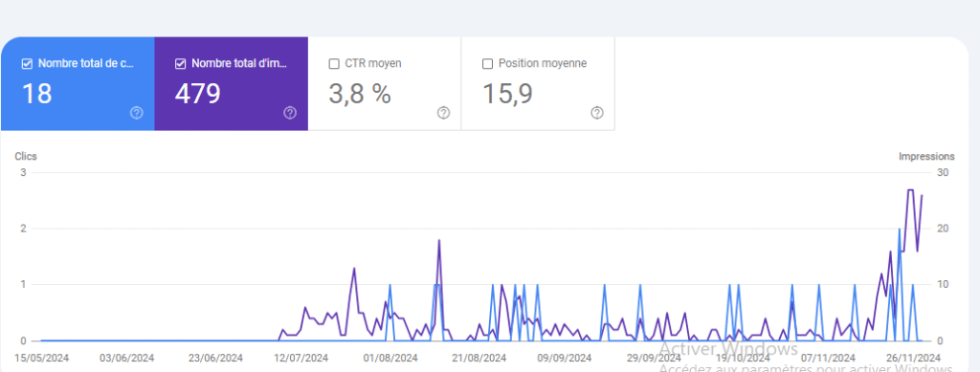The height and width of the screenshot is (372, 980).
Task: Click the 01/08/2024 date on the axis
Action: 390,359
